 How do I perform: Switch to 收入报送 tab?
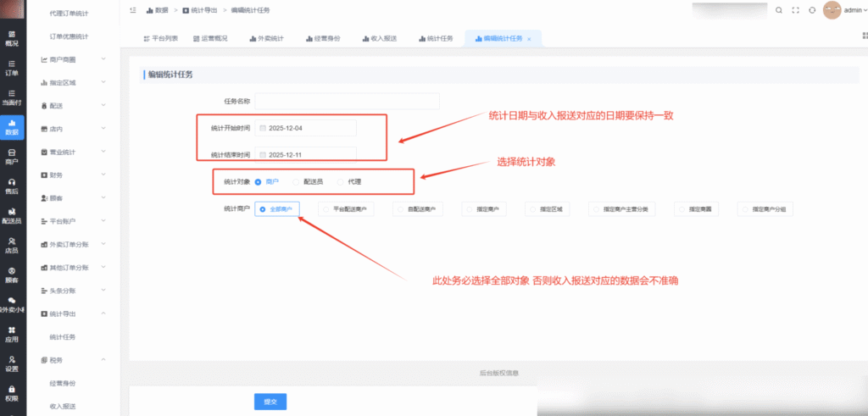click(379, 39)
